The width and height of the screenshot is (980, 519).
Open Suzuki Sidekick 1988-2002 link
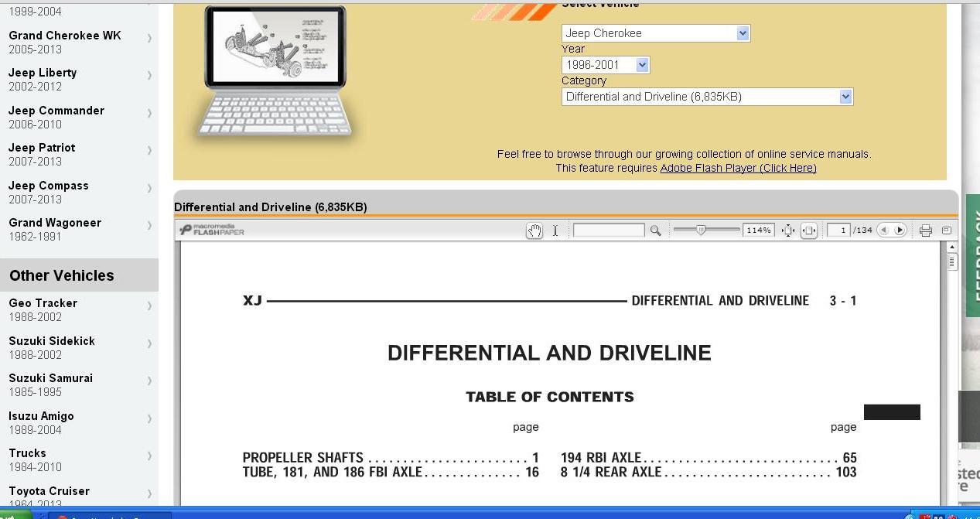pos(79,348)
